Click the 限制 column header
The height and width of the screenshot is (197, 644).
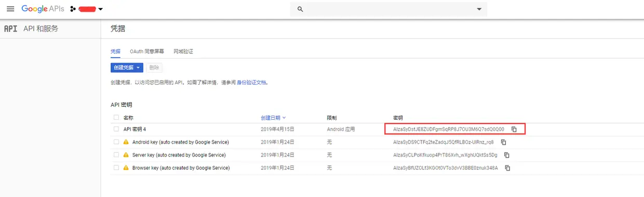pos(332,118)
